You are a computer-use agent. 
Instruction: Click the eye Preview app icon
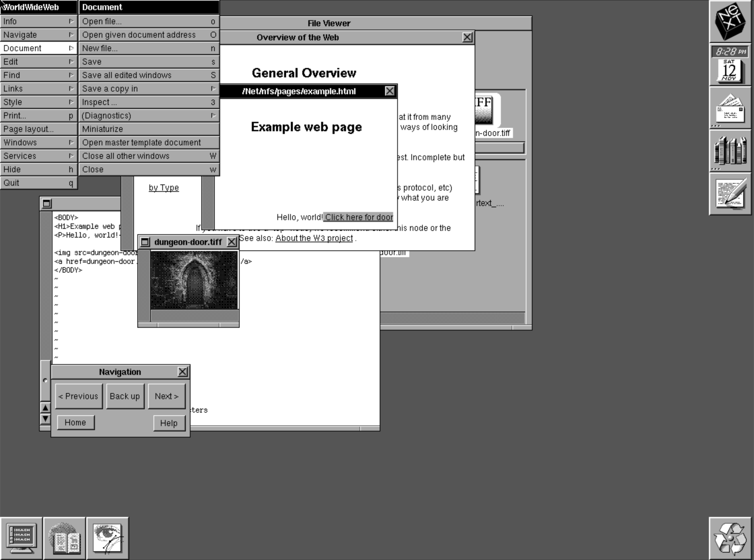(107, 538)
